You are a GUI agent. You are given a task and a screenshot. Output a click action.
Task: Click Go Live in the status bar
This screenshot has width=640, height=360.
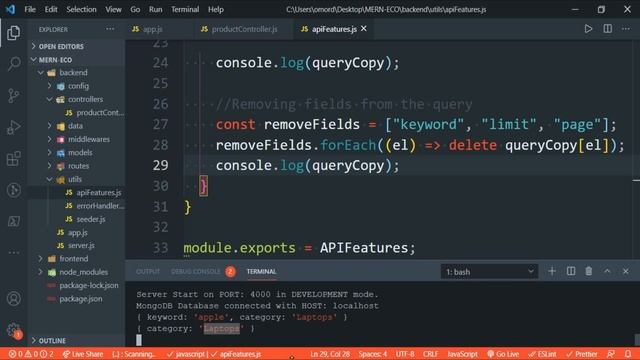[x=503, y=354]
